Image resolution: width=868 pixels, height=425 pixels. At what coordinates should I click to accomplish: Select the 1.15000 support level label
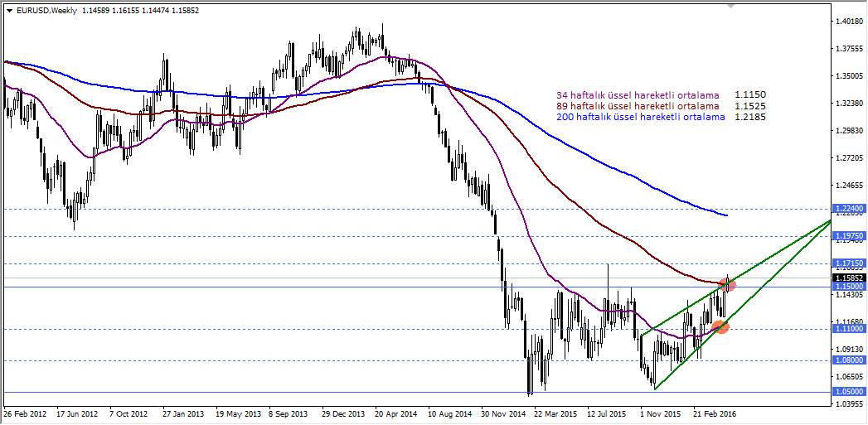pyautogui.click(x=851, y=287)
